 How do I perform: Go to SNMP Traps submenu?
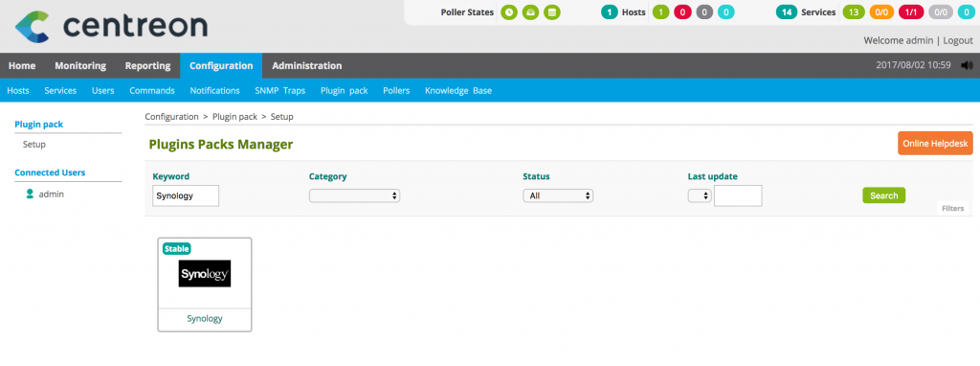[x=280, y=91]
